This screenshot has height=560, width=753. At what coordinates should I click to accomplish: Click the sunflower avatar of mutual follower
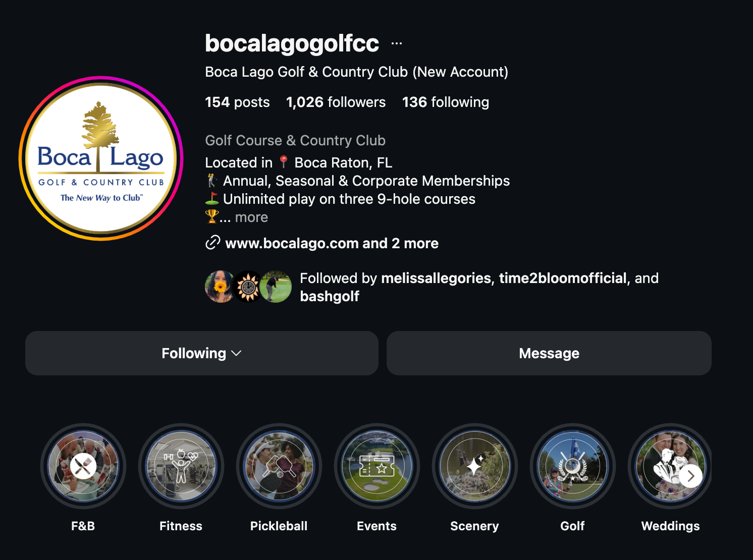click(248, 287)
